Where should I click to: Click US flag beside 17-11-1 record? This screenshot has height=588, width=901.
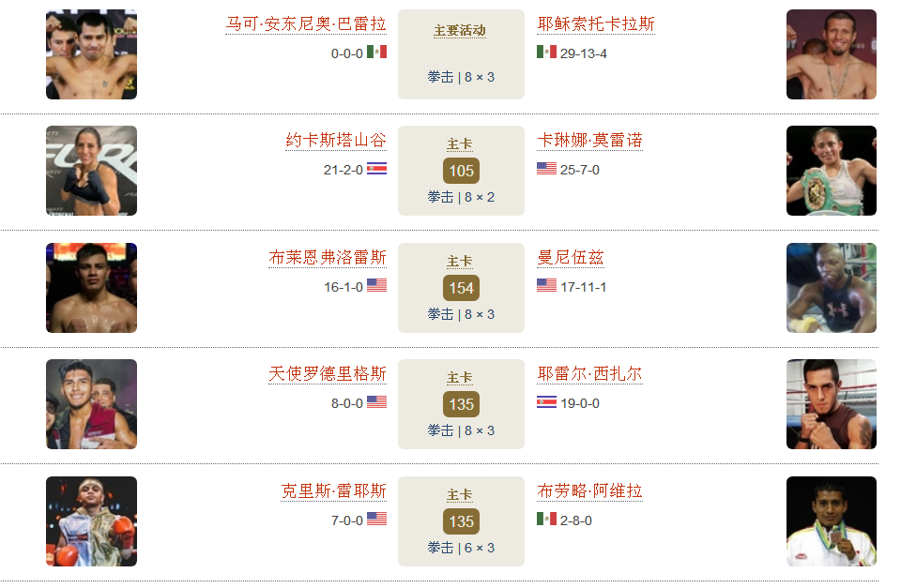546,285
